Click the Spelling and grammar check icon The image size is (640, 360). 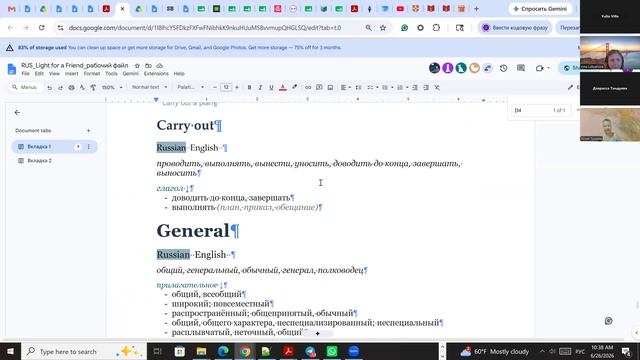click(82, 87)
